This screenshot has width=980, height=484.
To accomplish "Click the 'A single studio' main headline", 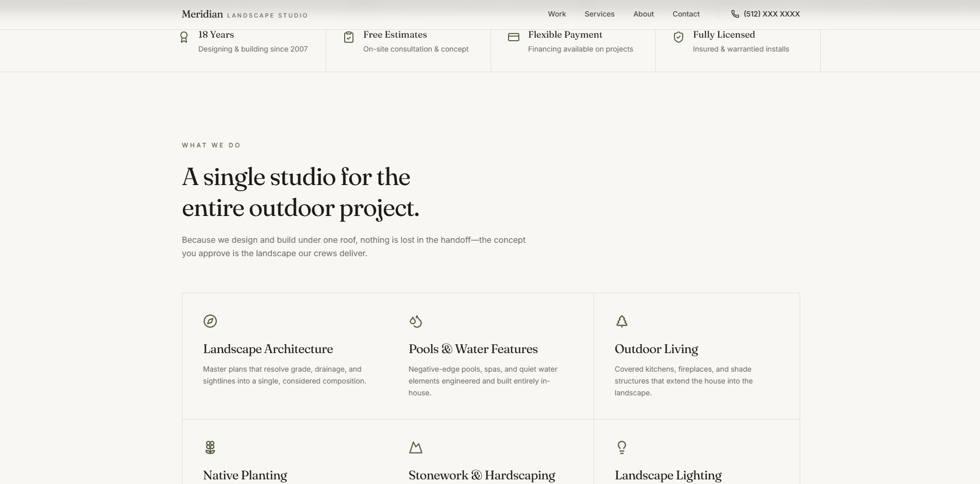I will 301,193.
